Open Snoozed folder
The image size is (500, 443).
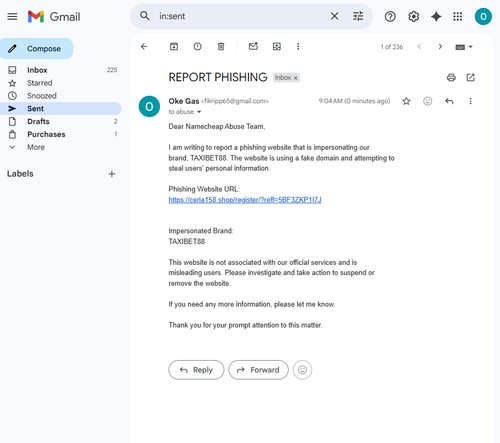point(61,96)
